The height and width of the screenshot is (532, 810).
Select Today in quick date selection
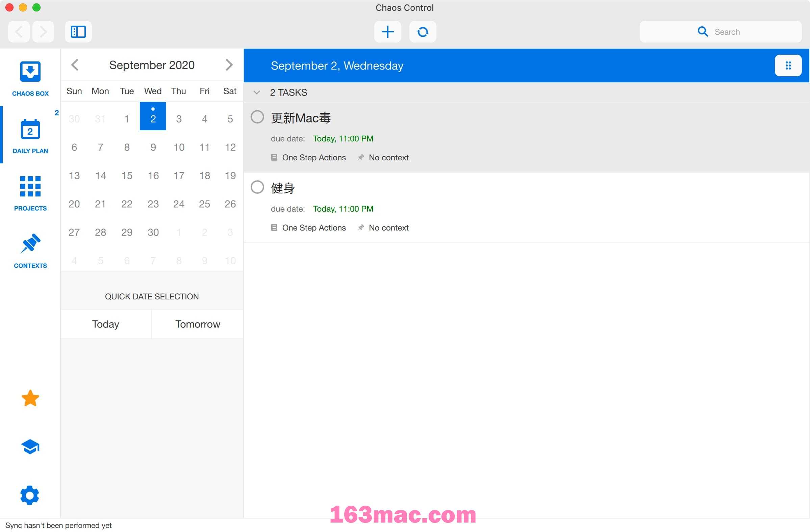(x=106, y=324)
